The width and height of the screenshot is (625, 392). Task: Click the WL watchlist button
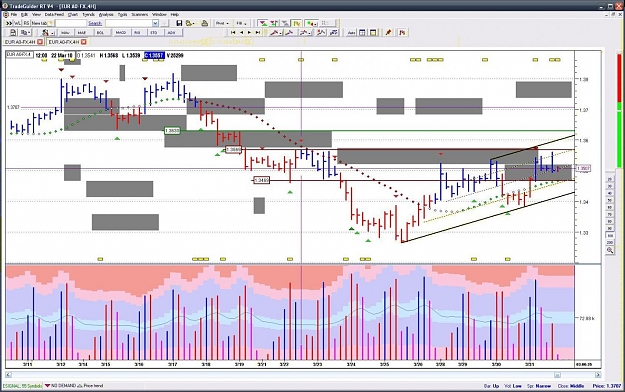pyautogui.click(x=17, y=23)
